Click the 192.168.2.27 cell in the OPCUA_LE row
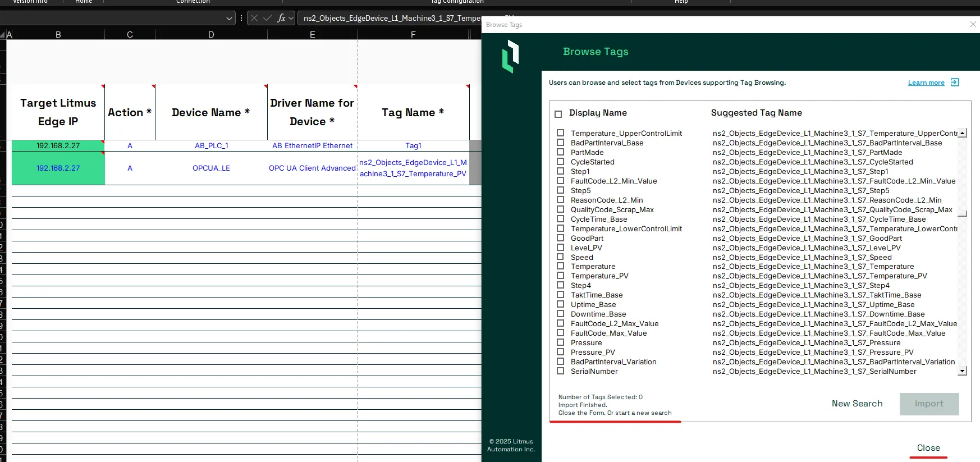This screenshot has height=462, width=980. click(58, 168)
